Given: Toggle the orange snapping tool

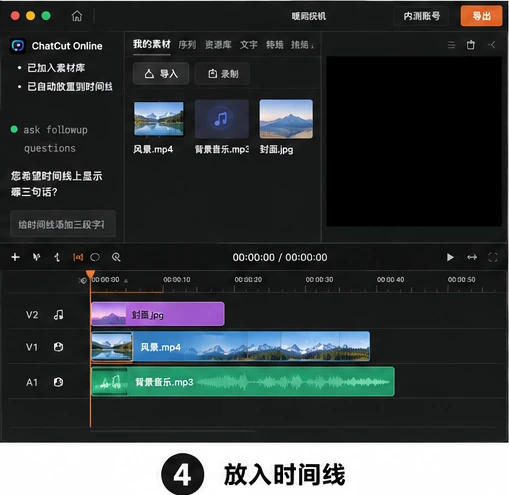Looking at the screenshot, I should click(x=78, y=257).
